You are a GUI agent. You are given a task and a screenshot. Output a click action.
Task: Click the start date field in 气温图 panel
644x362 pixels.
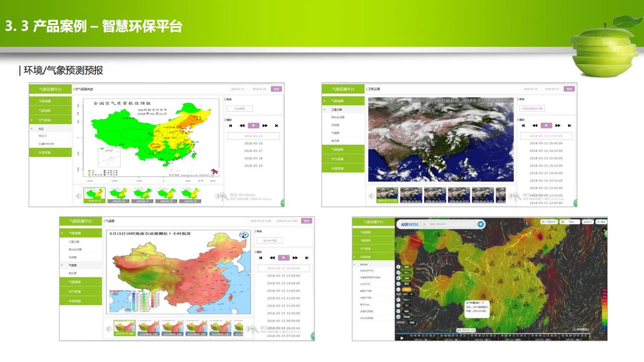pos(260,221)
